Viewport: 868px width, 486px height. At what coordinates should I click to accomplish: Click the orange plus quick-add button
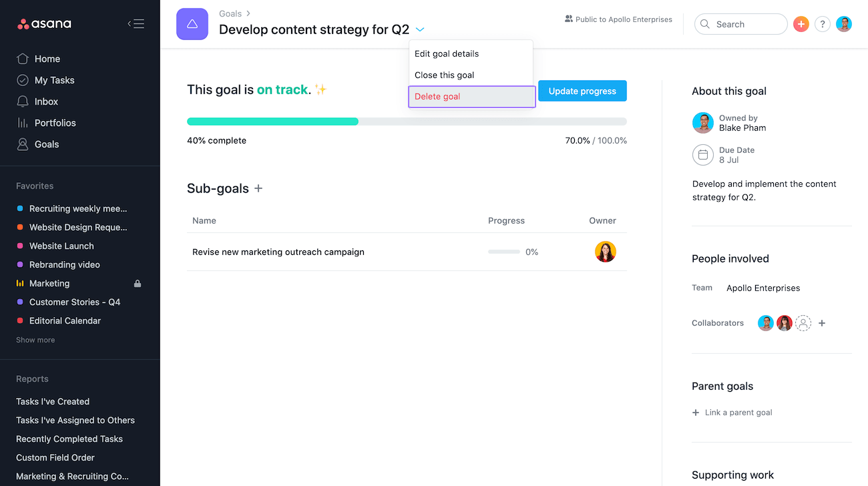point(801,24)
